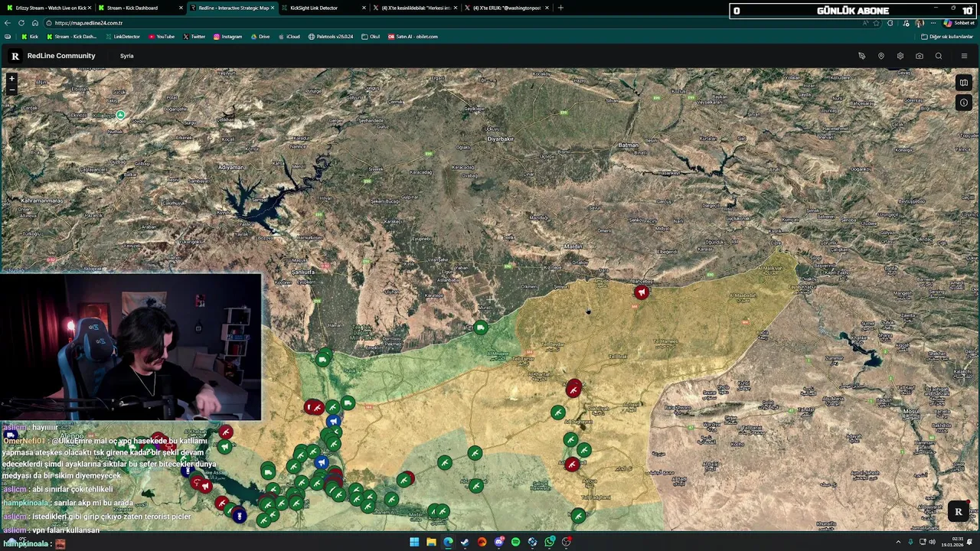Open the map search magnifier icon
This screenshot has width=980, height=551.
(939, 56)
